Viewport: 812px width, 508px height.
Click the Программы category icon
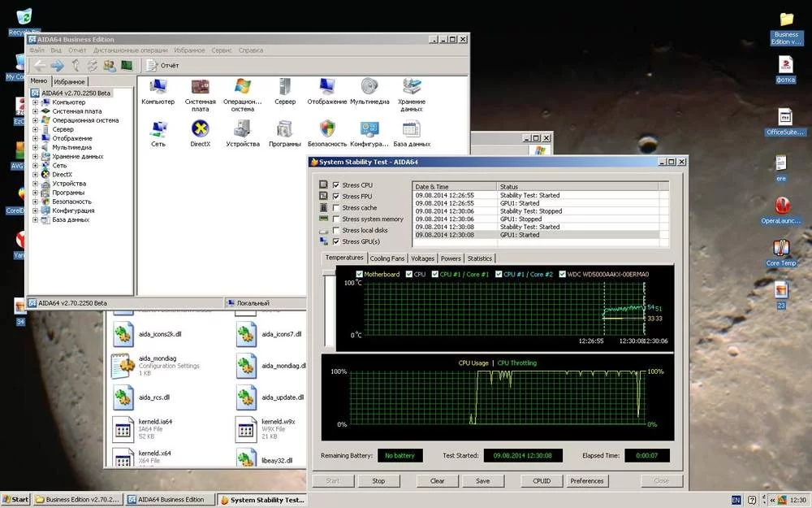click(x=284, y=129)
